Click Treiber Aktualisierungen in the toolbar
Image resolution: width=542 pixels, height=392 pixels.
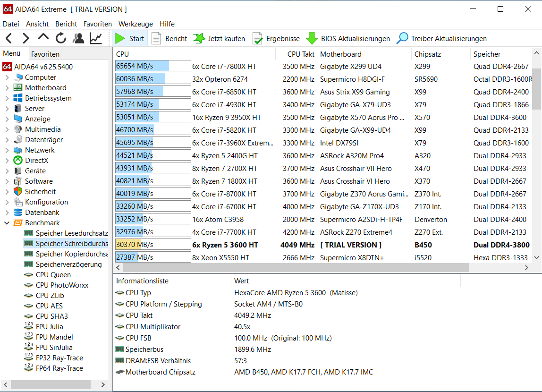pyautogui.click(x=442, y=38)
